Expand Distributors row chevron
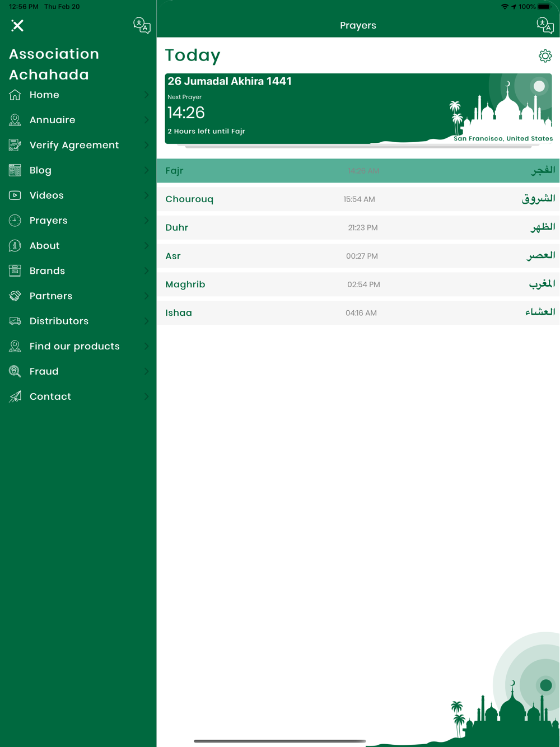Screen dimensions: 560x747 click(147, 321)
